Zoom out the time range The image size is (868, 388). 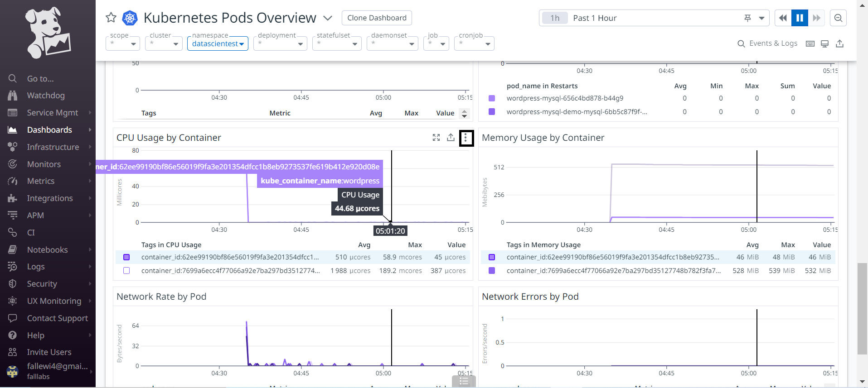838,18
